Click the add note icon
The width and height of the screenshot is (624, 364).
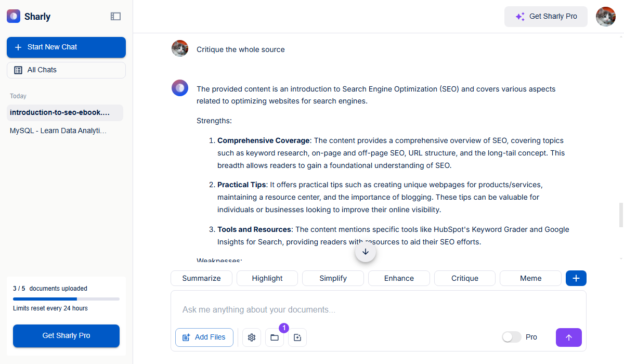point(297,337)
